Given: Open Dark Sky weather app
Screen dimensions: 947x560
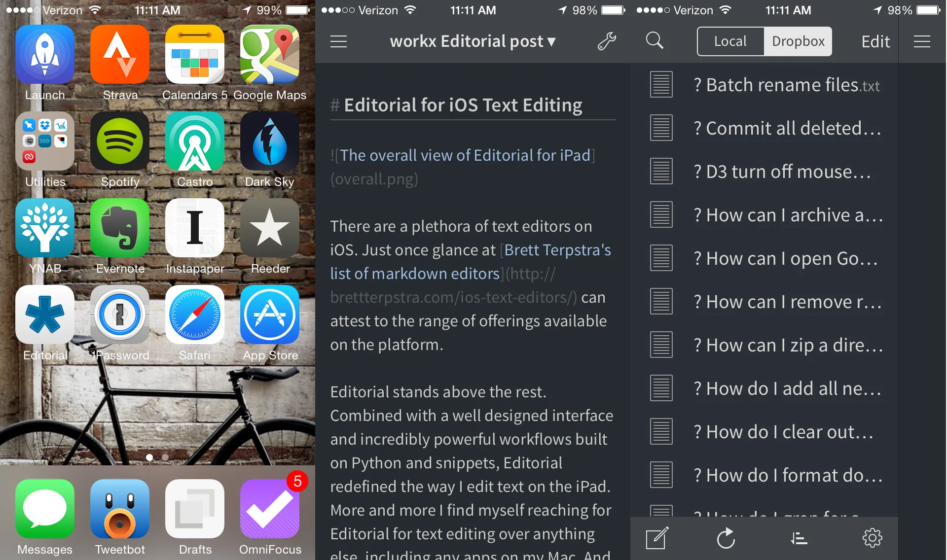Looking at the screenshot, I should 270,141.
